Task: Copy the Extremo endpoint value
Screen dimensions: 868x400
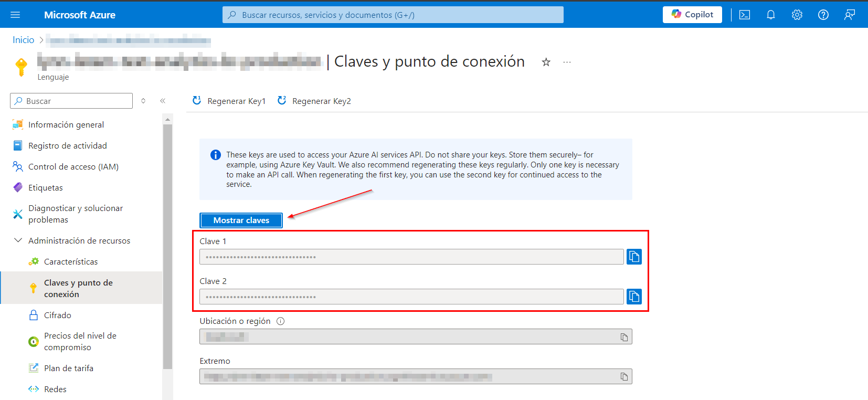Action: (624, 376)
